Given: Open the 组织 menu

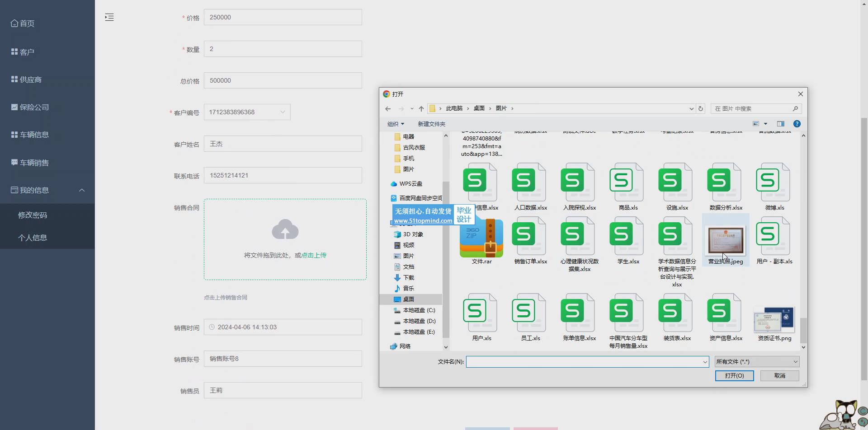Looking at the screenshot, I should (396, 124).
